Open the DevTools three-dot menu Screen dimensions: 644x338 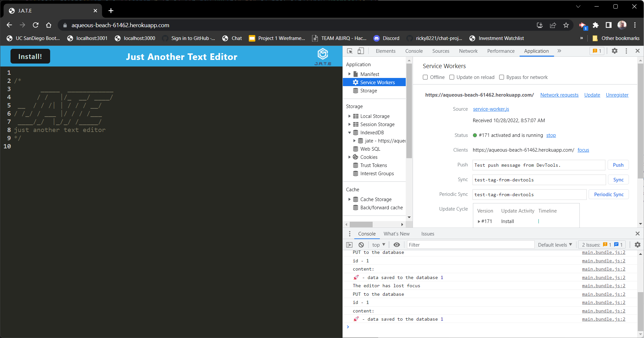(x=626, y=51)
